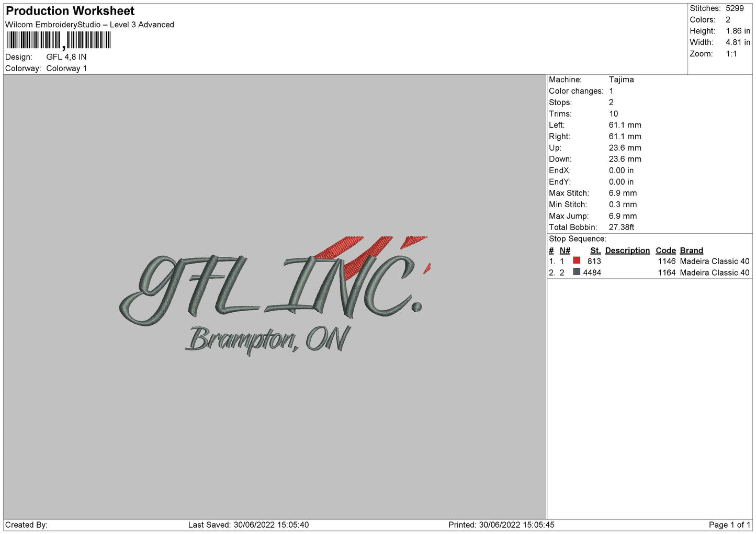The height and width of the screenshot is (534, 756).
Task: Click the Zoom value '1:1'
Action: pyautogui.click(x=731, y=54)
